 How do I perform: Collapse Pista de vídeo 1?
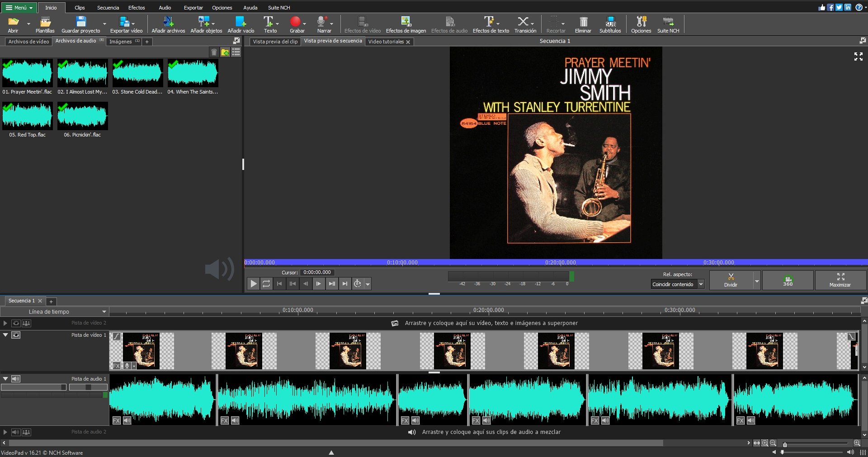pos(5,335)
